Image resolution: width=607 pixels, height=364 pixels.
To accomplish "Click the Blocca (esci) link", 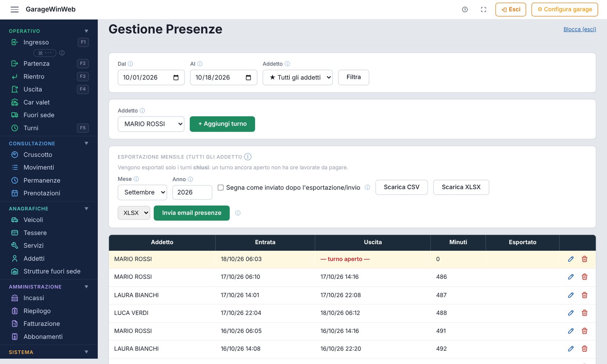I will click(x=580, y=29).
